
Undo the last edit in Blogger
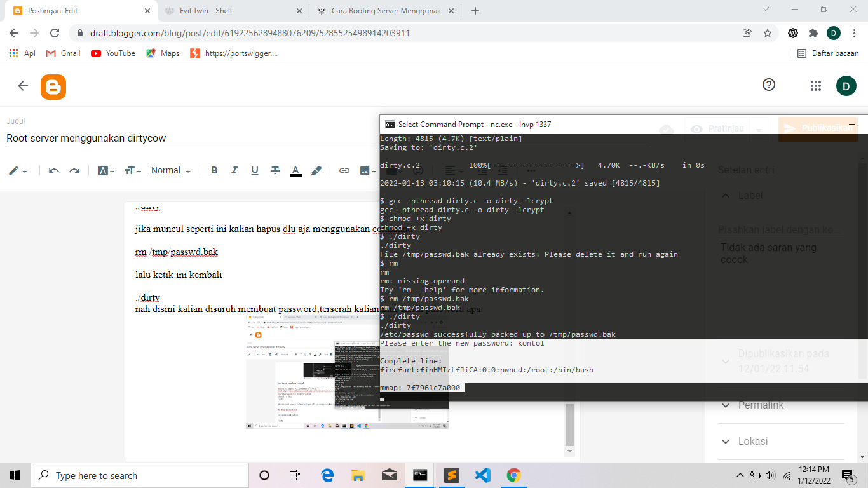pyautogui.click(x=54, y=170)
